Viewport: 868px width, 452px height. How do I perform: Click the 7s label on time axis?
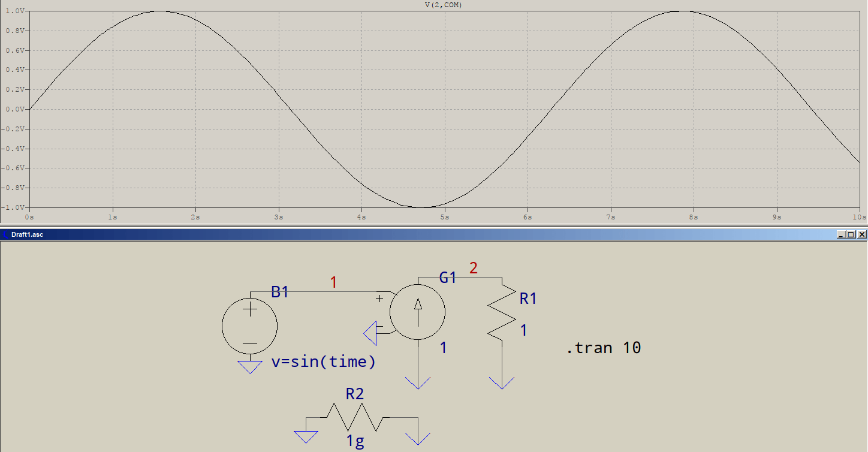(x=610, y=216)
